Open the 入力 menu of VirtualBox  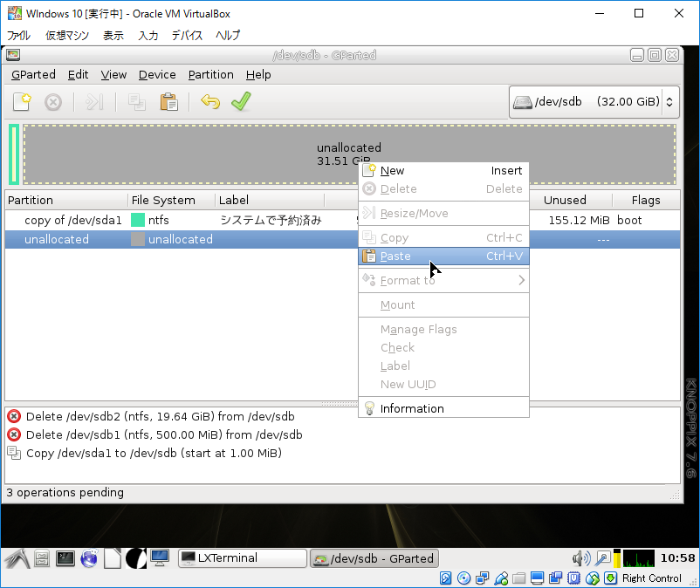[x=148, y=35]
